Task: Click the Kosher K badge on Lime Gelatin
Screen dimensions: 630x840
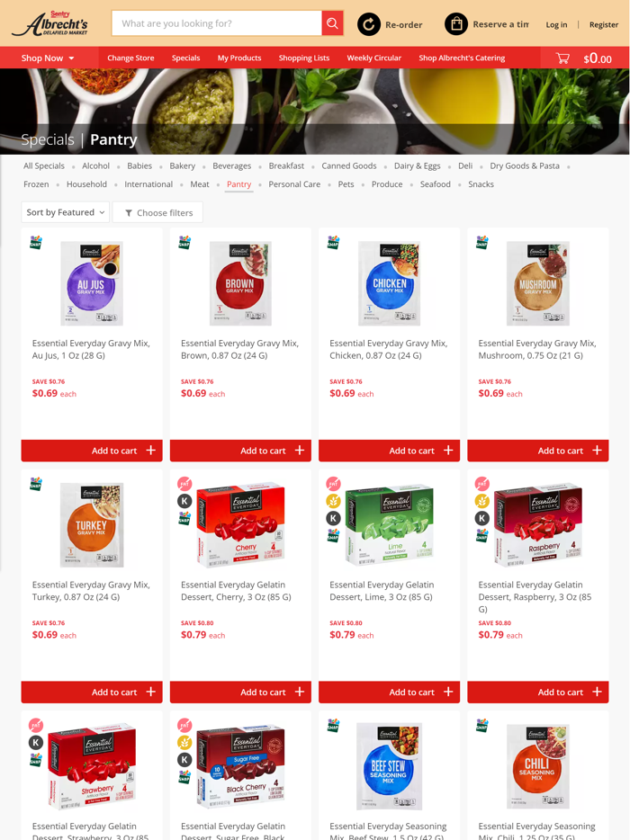Action: (334, 518)
